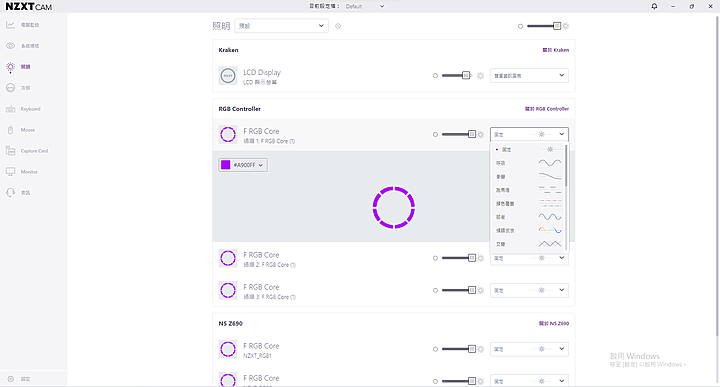
Task: Open NZXT_RGB1 F RGB Core effect dropdown
Action: [x=529, y=349]
